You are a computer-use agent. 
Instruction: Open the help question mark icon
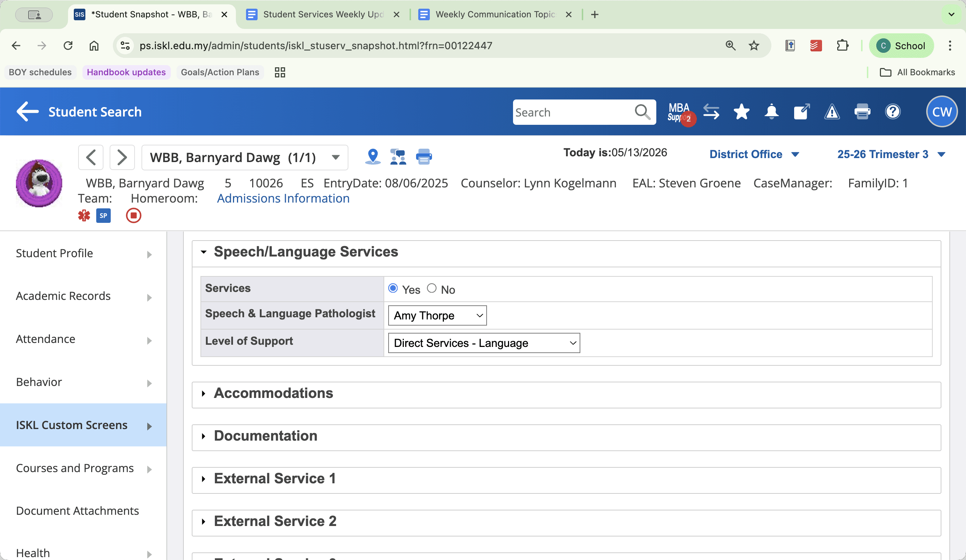click(x=893, y=112)
